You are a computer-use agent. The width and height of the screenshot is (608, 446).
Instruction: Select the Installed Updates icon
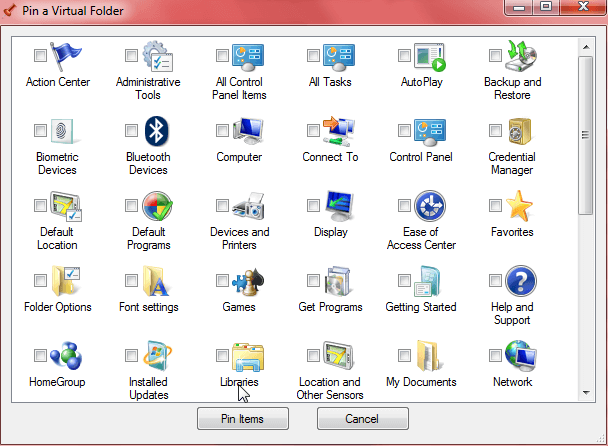(157, 356)
